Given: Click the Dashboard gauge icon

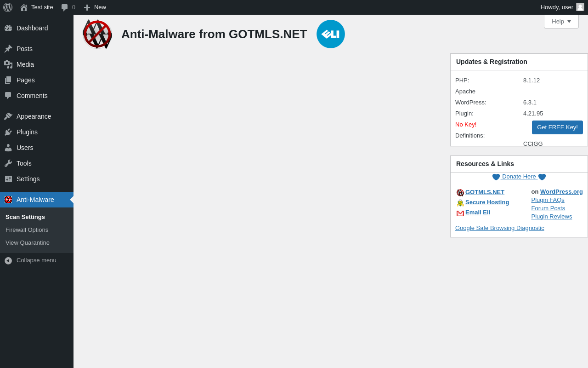Looking at the screenshot, I should point(8,28).
